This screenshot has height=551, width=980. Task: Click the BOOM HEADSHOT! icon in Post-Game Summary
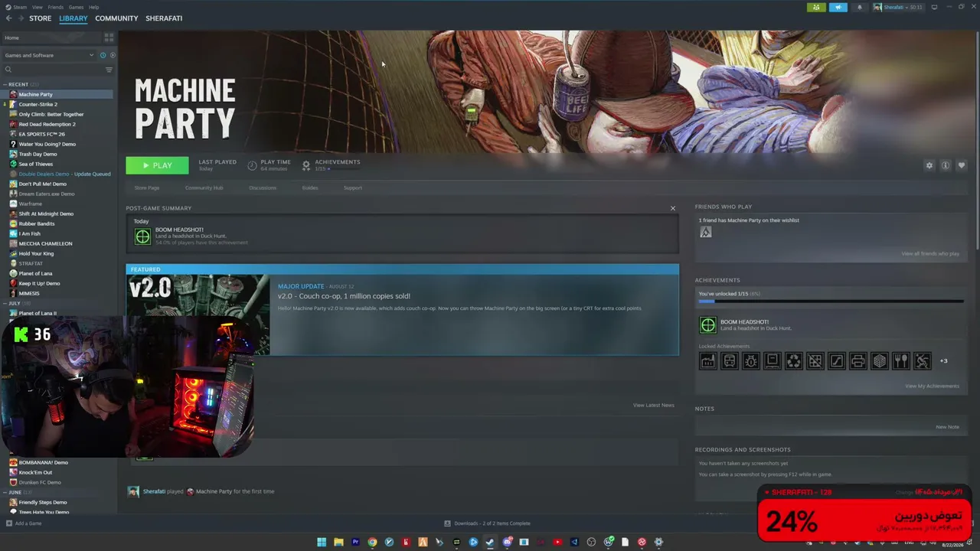click(x=142, y=237)
